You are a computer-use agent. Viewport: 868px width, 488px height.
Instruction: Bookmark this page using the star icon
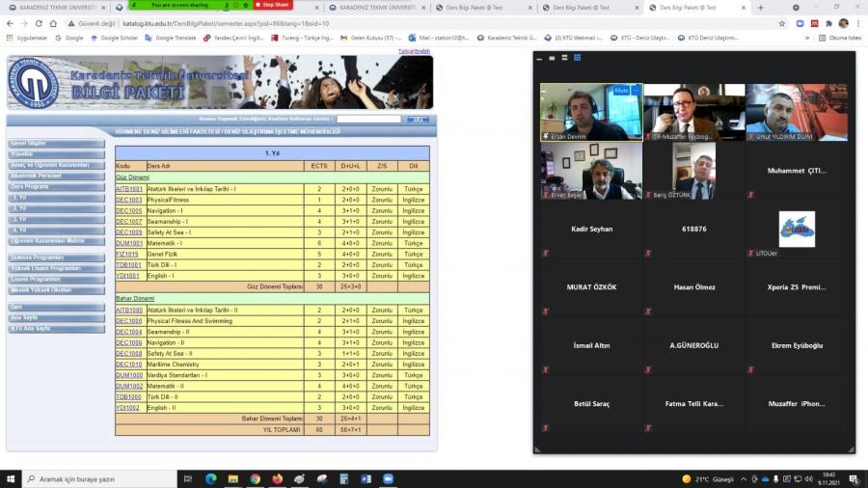(782, 23)
